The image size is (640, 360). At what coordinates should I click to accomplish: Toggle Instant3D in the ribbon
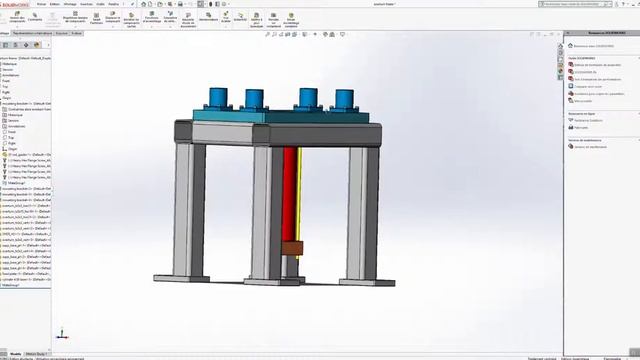(x=240, y=17)
